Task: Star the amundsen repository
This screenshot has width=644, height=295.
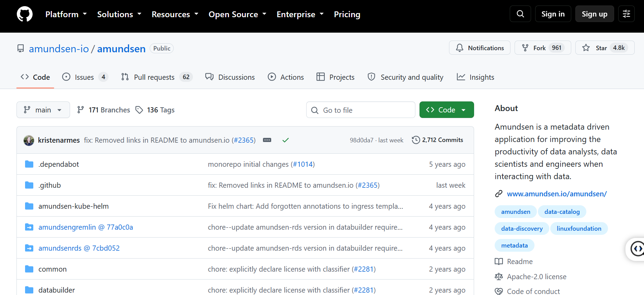Action: [605, 48]
